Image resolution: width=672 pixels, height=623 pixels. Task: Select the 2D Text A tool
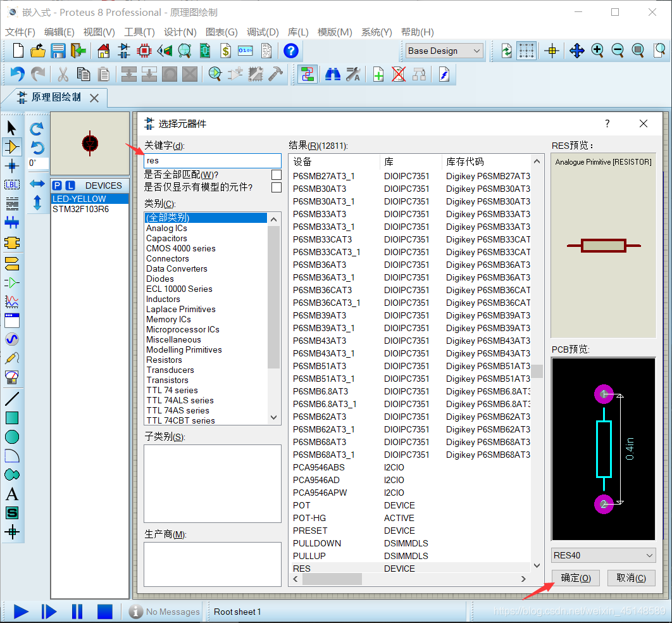[x=11, y=494]
